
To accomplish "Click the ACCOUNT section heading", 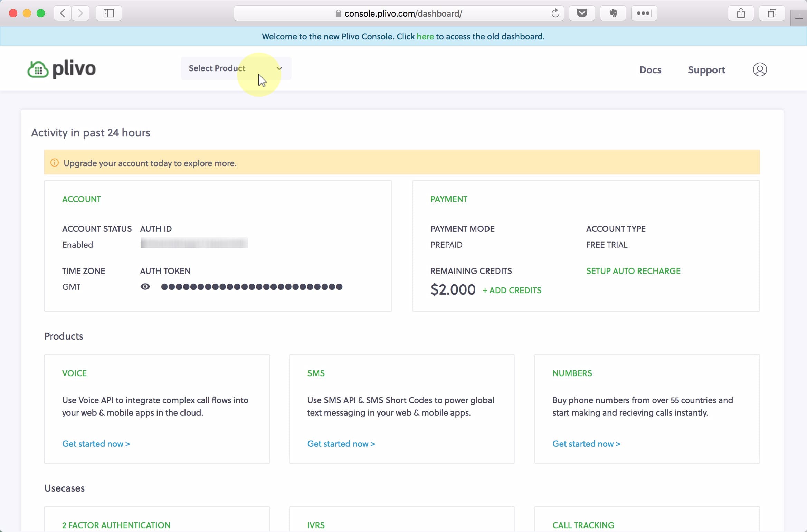I will pos(82,199).
